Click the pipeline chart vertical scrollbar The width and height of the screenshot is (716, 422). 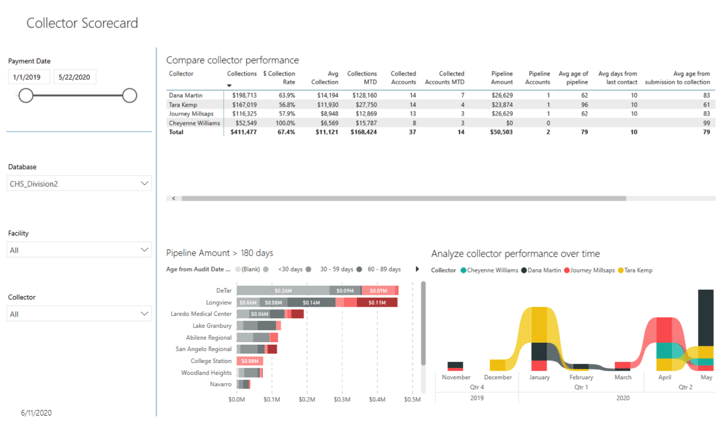click(x=423, y=323)
